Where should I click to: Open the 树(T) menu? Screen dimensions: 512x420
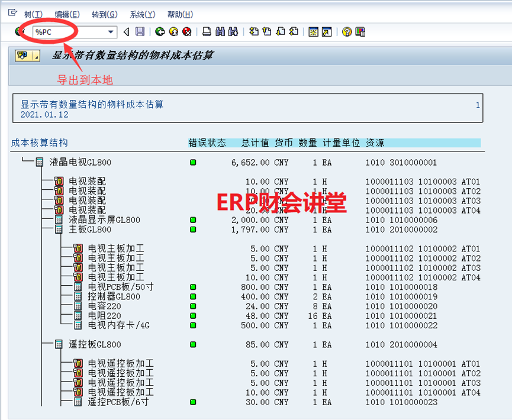pyautogui.click(x=33, y=14)
